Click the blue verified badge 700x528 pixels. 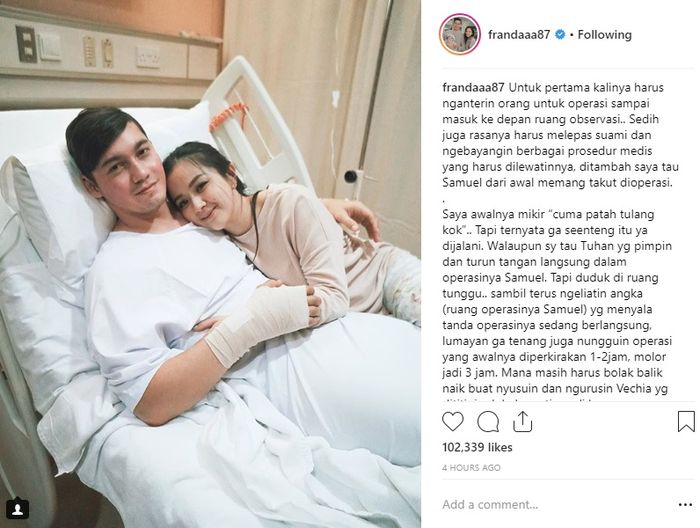click(560, 34)
